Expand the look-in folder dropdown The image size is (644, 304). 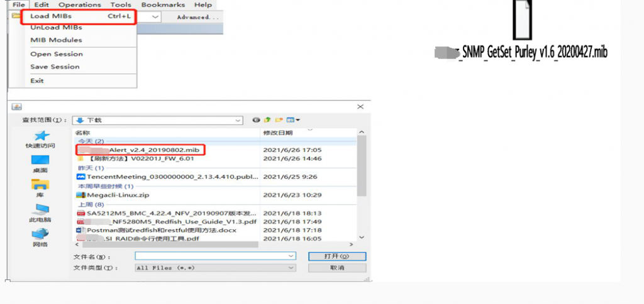237,120
